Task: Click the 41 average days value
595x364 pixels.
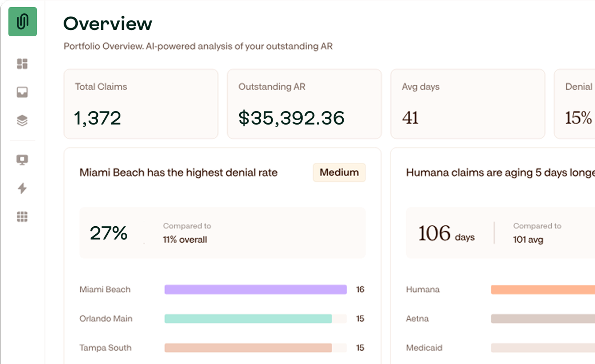Action: (410, 118)
